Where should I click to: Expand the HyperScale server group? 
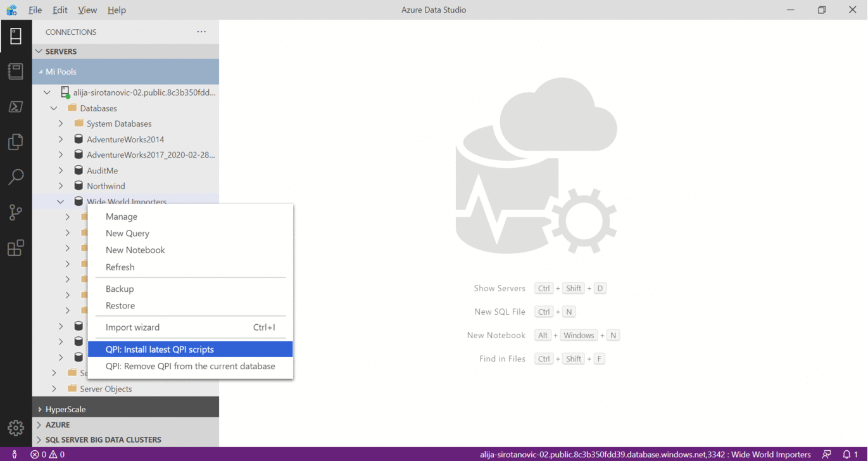[40, 410]
